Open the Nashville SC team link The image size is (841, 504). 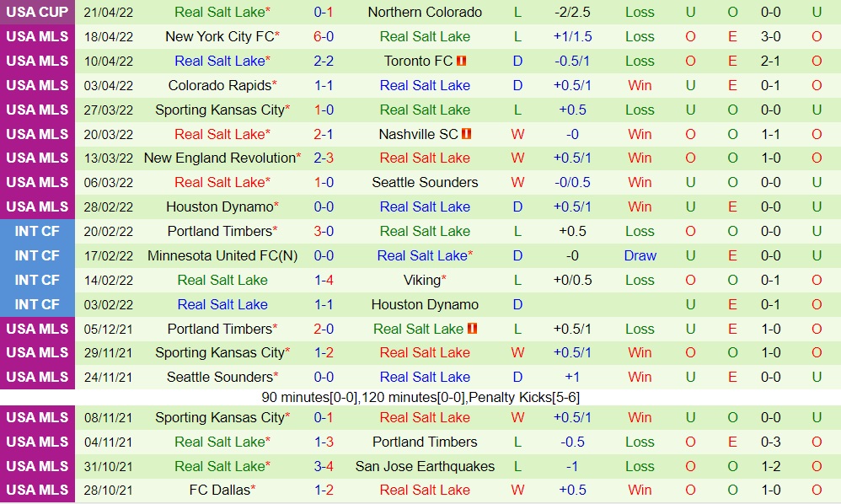[418, 134]
